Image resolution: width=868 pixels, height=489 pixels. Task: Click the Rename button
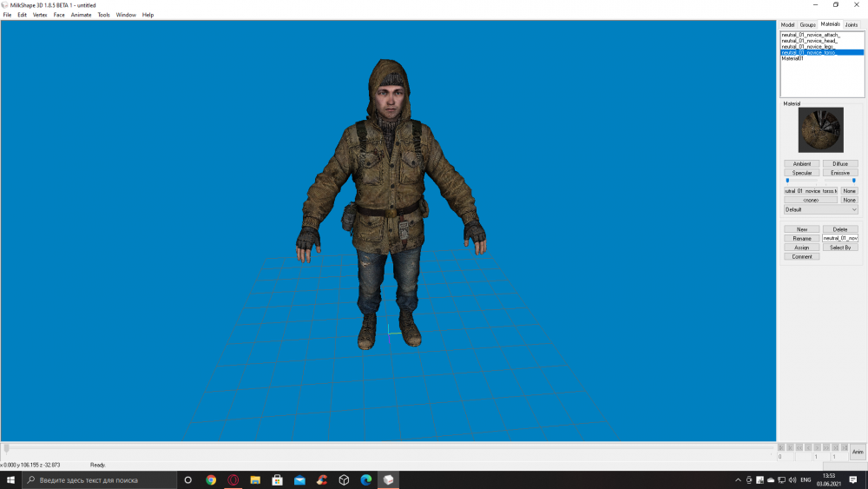tap(801, 238)
